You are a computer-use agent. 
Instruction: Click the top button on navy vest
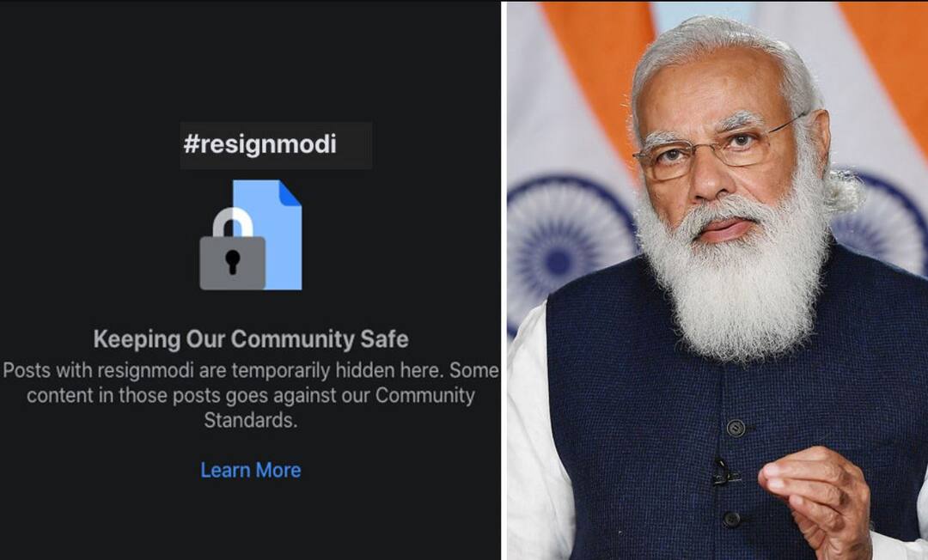pyautogui.click(x=736, y=428)
